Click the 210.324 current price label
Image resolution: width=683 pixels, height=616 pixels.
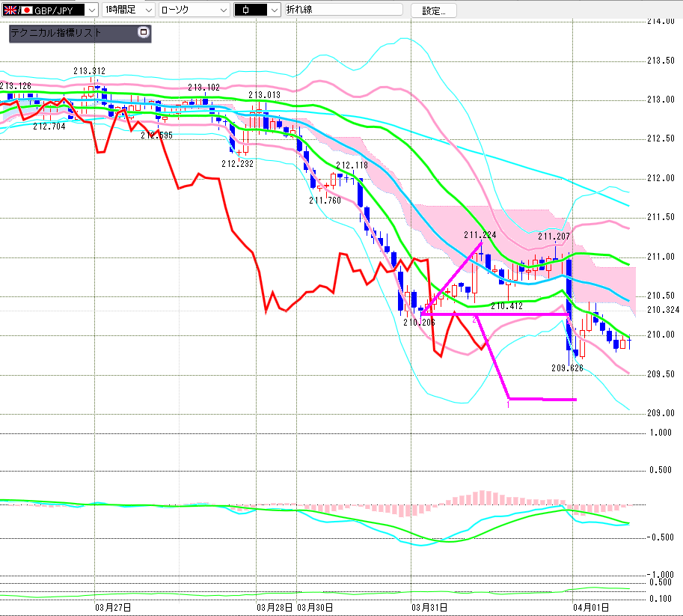tap(662, 309)
